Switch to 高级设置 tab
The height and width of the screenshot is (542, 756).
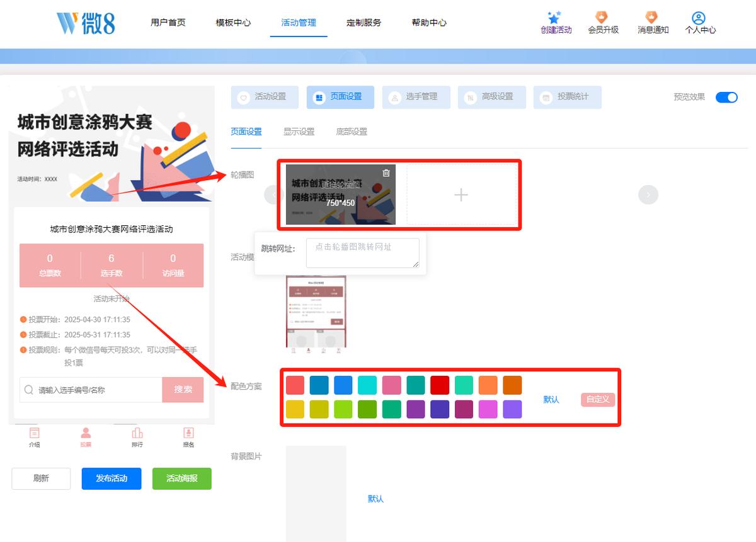tap(491, 98)
